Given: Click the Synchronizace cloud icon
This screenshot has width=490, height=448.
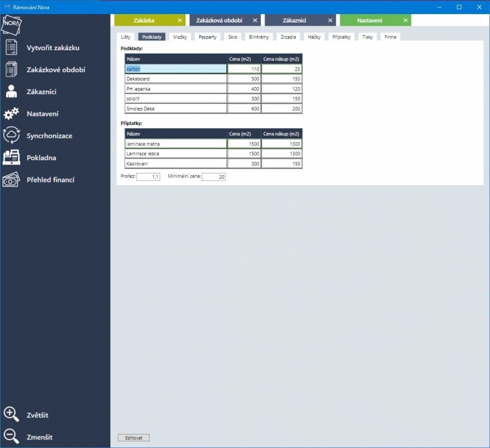Looking at the screenshot, I should coord(12,135).
